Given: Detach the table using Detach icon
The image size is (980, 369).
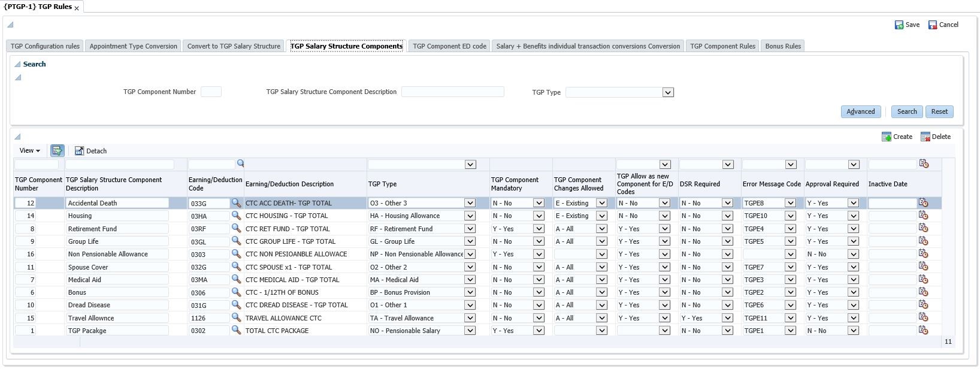Looking at the screenshot, I should click(x=79, y=151).
